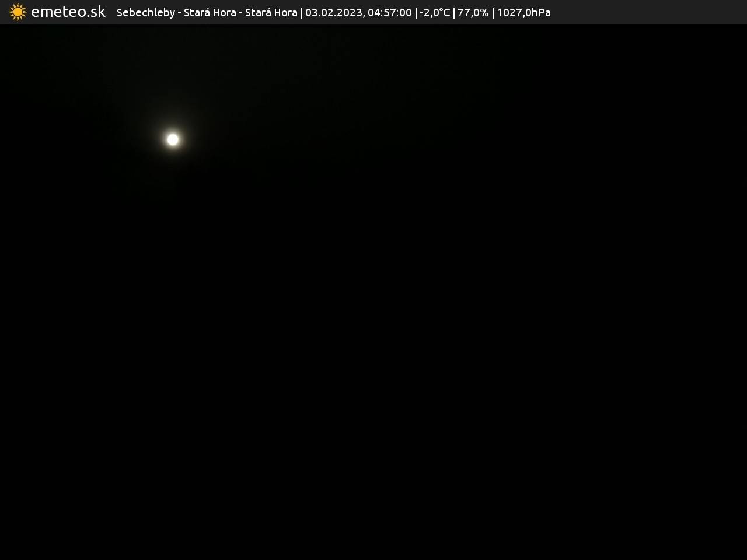Screen dimensions: 747x560
Task: Click the timestamp 04:57:00
Action: [389, 13]
